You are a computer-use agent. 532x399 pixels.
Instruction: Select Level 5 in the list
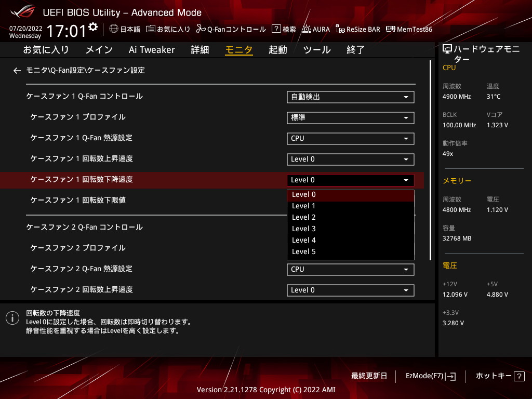pos(351,252)
